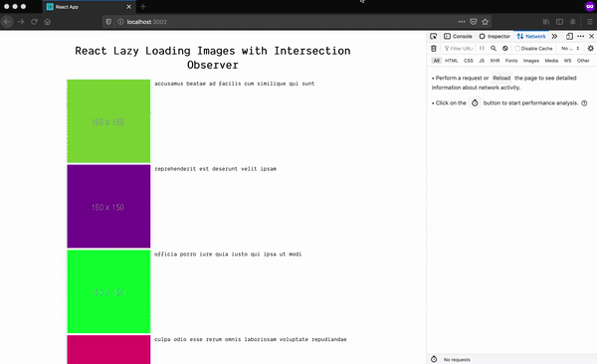
Task: Bookmark this page with star icon
Action: point(486,22)
